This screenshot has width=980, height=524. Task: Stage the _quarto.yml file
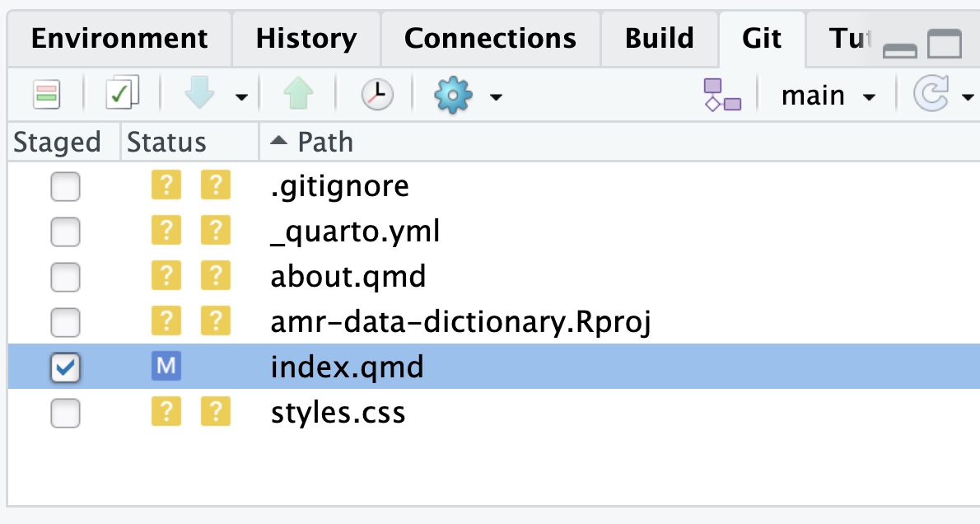(66, 232)
